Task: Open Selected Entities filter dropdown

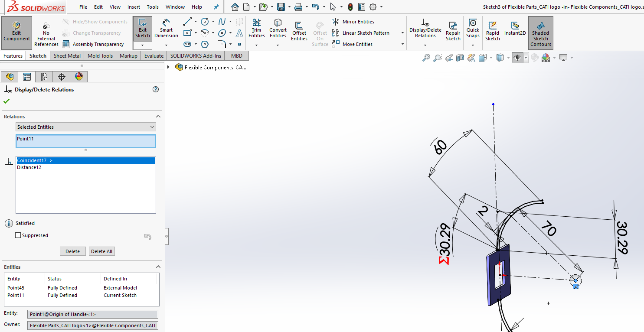Action: pos(86,127)
